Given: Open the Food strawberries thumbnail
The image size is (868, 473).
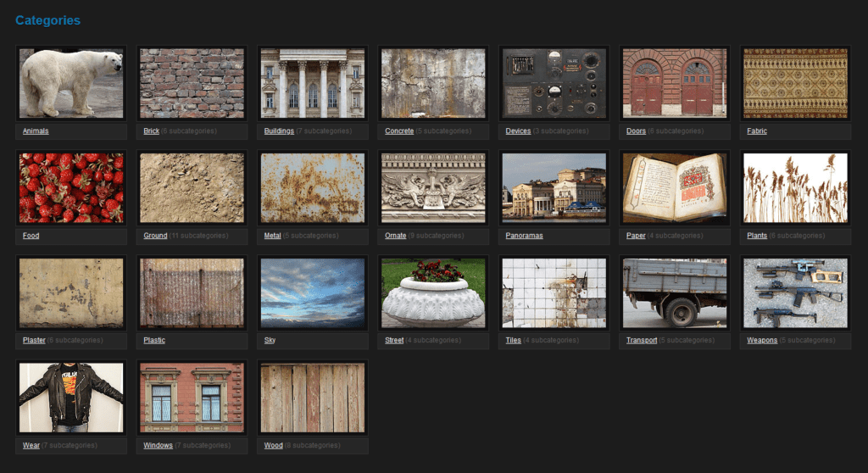Looking at the screenshot, I should point(71,188).
